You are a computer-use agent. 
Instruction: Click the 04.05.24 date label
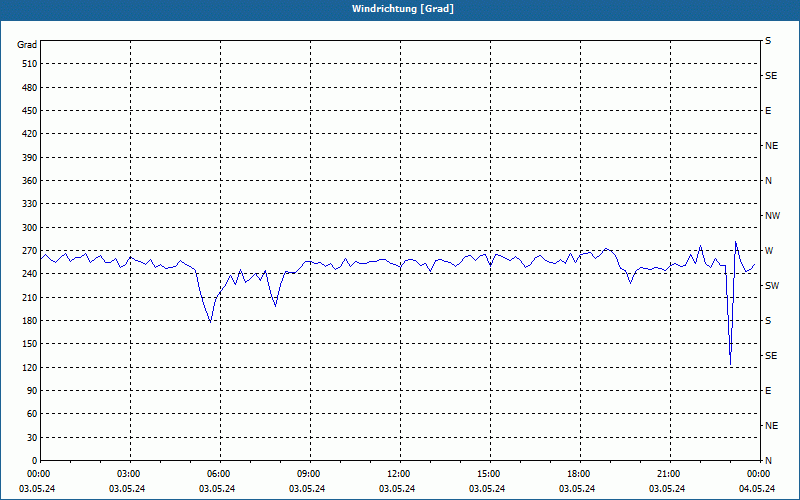[757, 489]
